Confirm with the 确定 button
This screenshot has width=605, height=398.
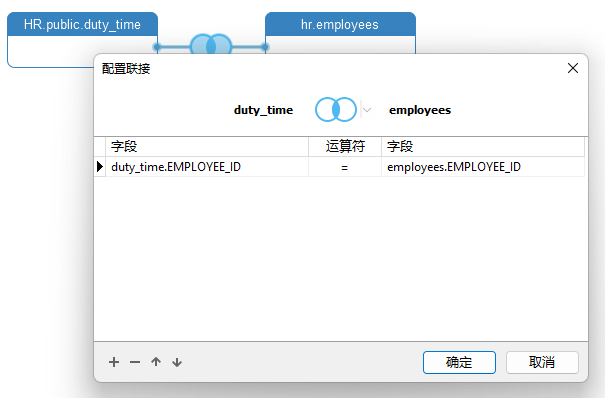pyautogui.click(x=459, y=362)
